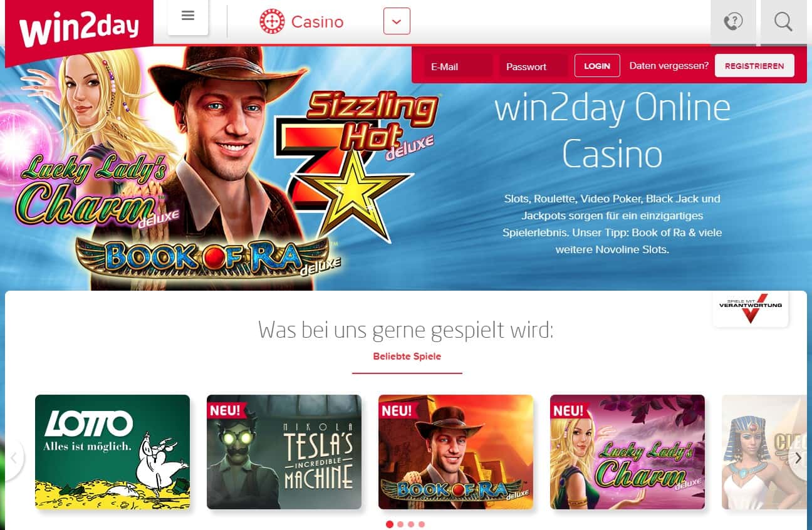Click the Spiele mit Verantwortung badge
Screen dimensions: 812x530
[x=751, y=309]
